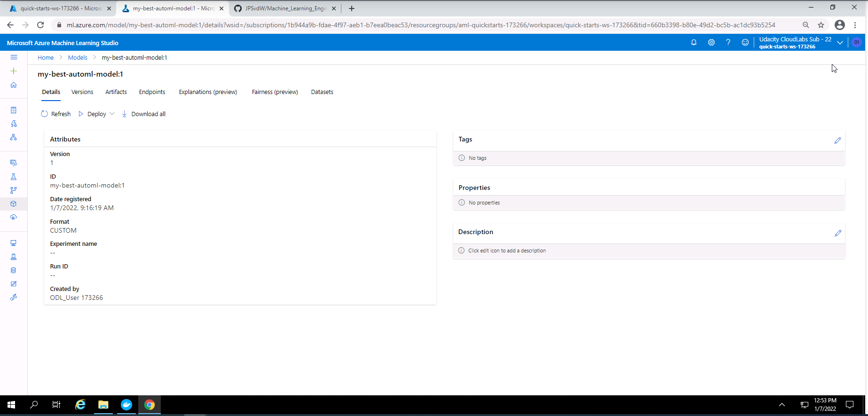Image resolution: width=868 pixels, height=416 pixels.
Task: Open Fairness (preview) tab
Action: (x=275, y=92)
